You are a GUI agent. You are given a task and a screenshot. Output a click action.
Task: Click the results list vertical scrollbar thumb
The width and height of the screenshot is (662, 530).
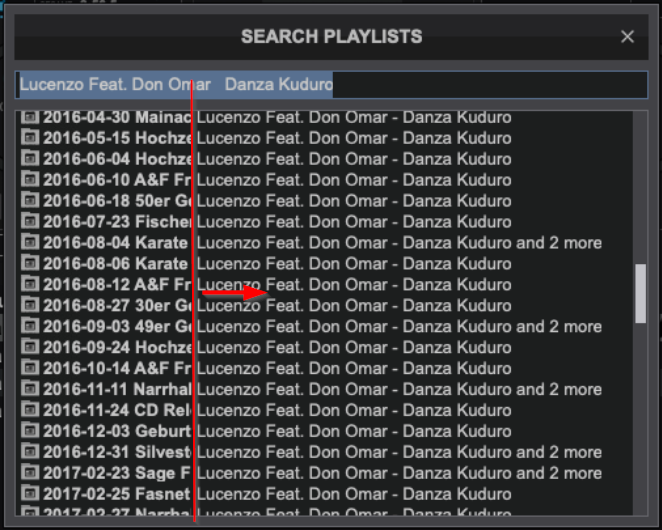(640, 294)
